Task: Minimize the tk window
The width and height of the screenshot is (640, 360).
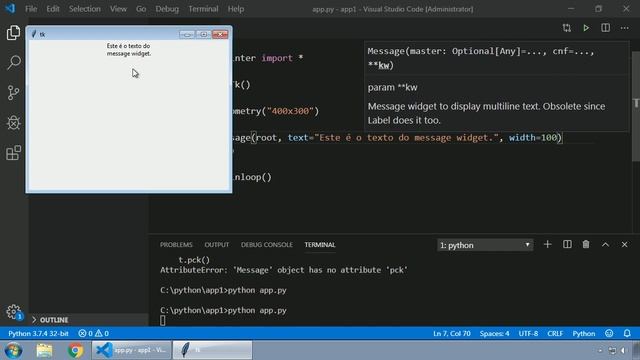Action: coord(187,34)
